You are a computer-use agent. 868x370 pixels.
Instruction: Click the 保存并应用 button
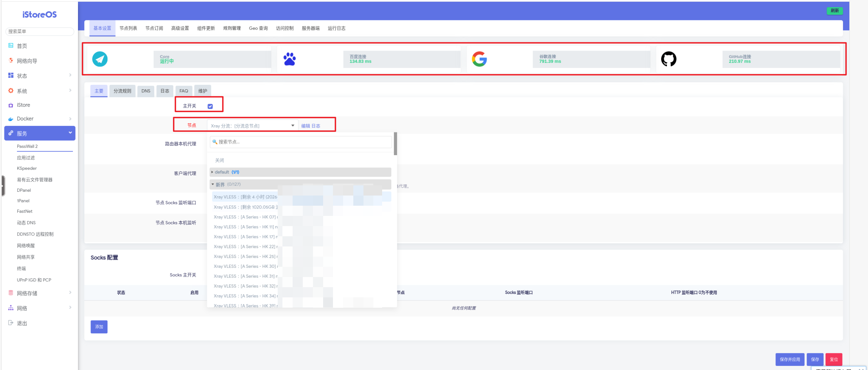click(790, 359)
